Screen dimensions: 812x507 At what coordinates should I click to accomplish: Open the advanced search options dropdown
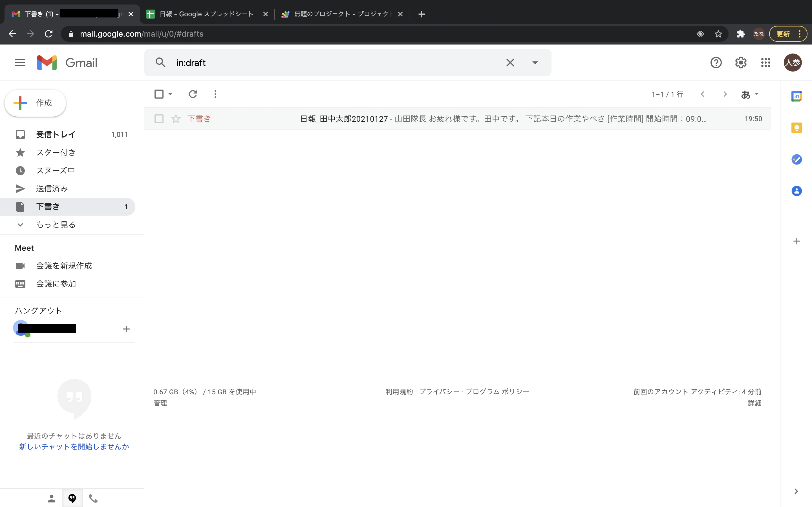[x=535, y=62]
